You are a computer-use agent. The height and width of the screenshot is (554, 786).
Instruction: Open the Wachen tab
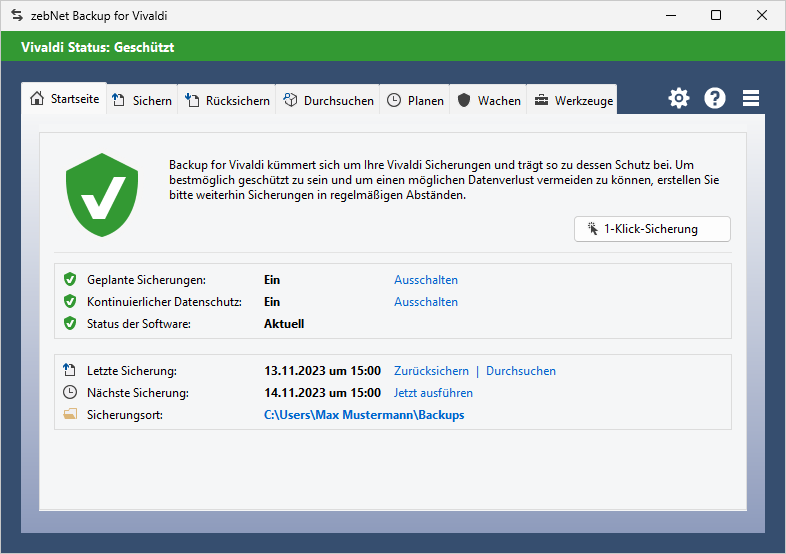click(489, 100)
